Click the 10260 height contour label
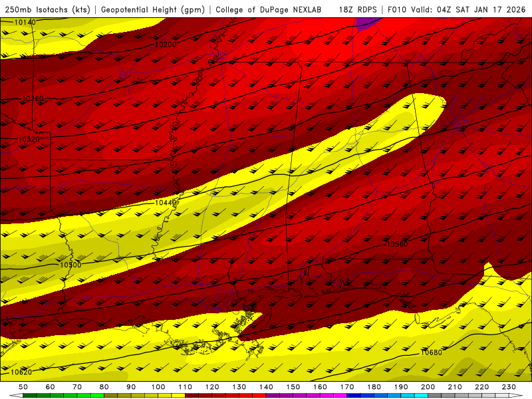 tap(33, 98)
